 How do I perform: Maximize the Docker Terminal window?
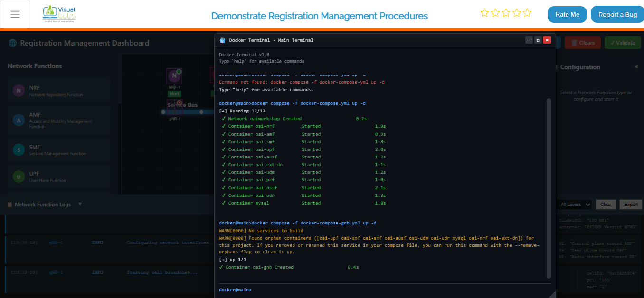[538, 40]
